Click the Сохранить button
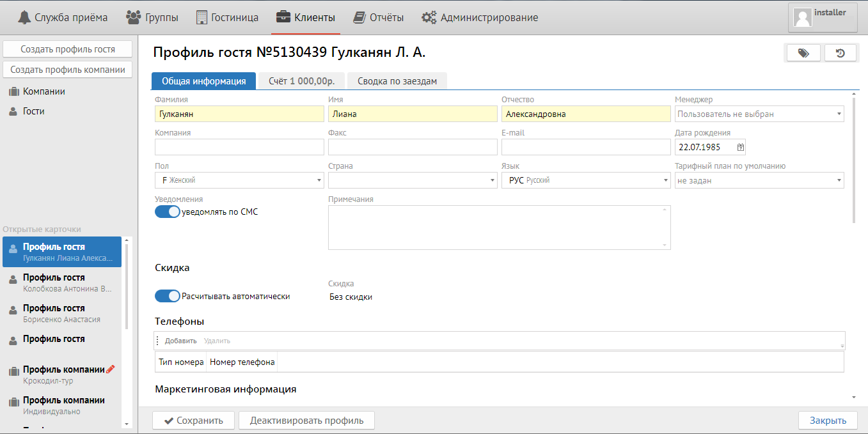Viewport: 868px width, 434px height. coord(193,421)
